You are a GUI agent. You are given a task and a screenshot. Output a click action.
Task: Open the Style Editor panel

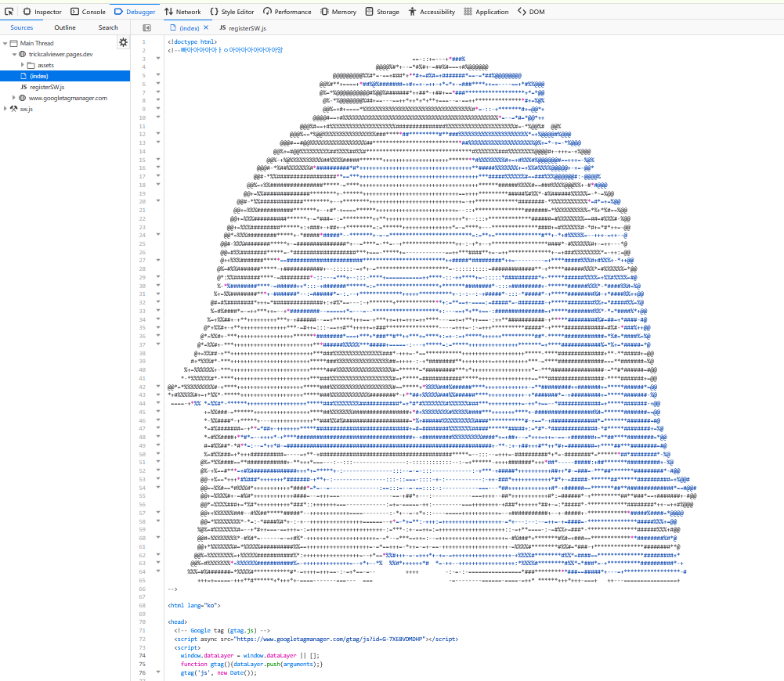point(232,12)
